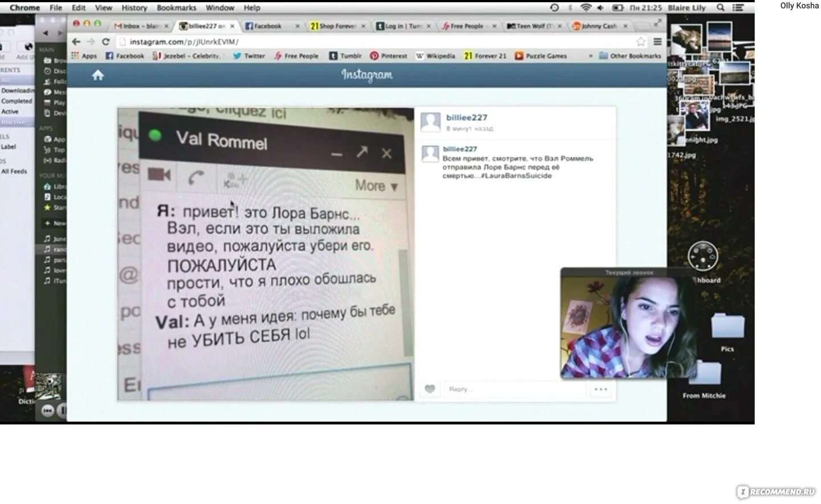Like the post with heart icon
This screenshot has height=504, width=821.
tap(430, 389)
